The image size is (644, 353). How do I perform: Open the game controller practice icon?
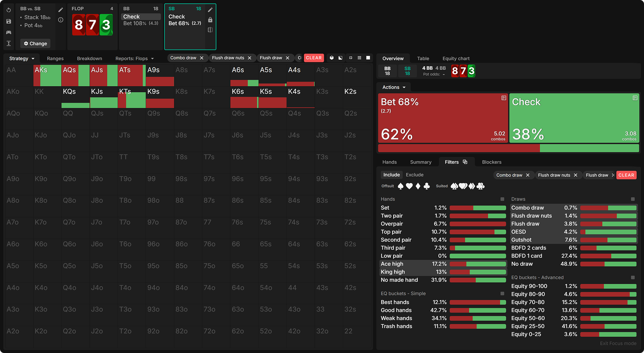click(8, 32)
